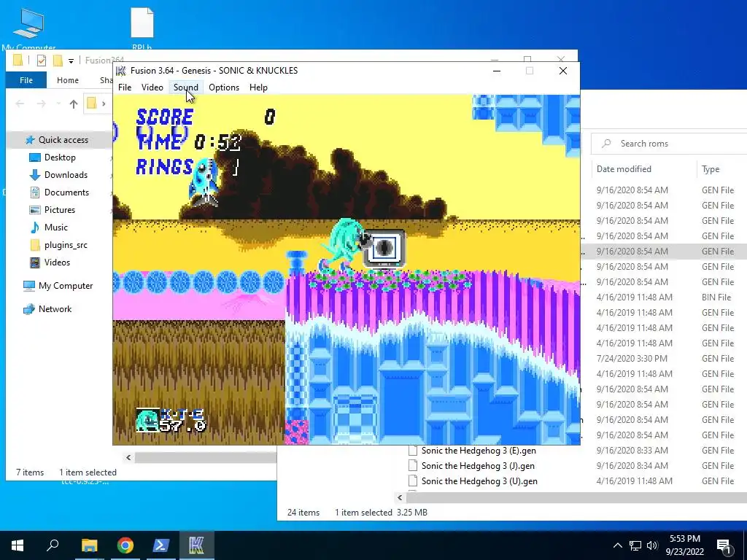Launch Google Chrome from taskbar

coord(125,545)
